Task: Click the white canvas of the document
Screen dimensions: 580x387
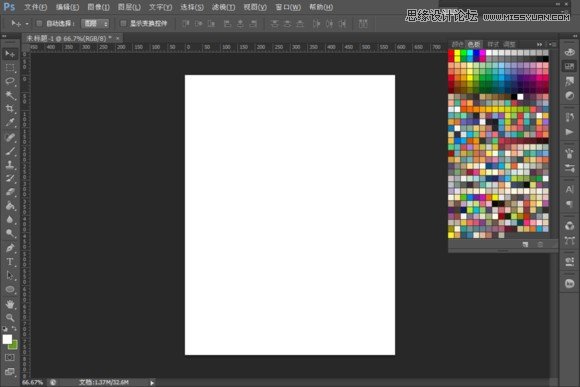Action: 290,215
